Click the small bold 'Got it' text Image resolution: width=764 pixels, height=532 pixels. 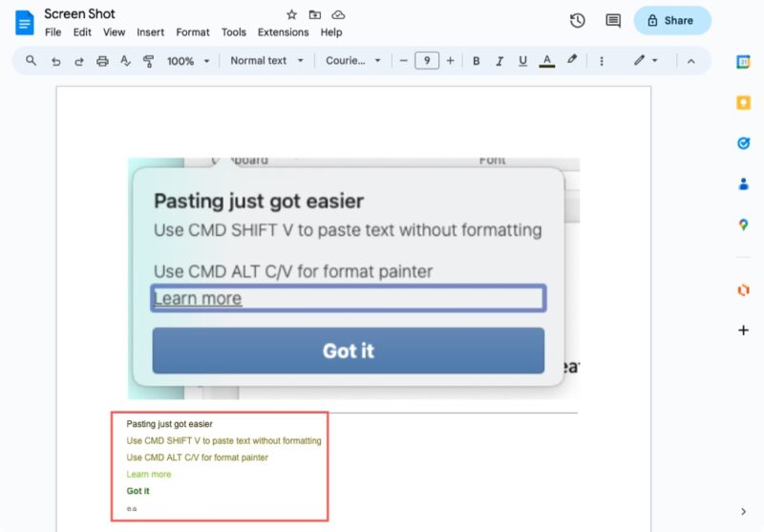pyautogui.click(x=138, y=491)
